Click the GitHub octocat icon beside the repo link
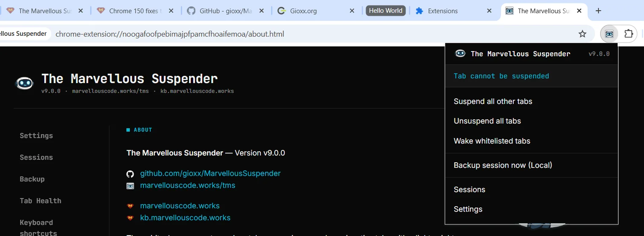Image resolution: width=644 pixels, height=236 pixels. pyautogui.click(x=130, y=174)
